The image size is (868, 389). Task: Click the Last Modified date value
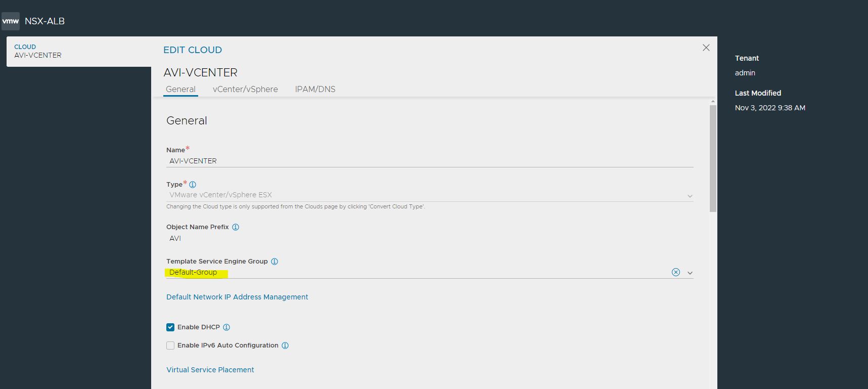[770, 108]
